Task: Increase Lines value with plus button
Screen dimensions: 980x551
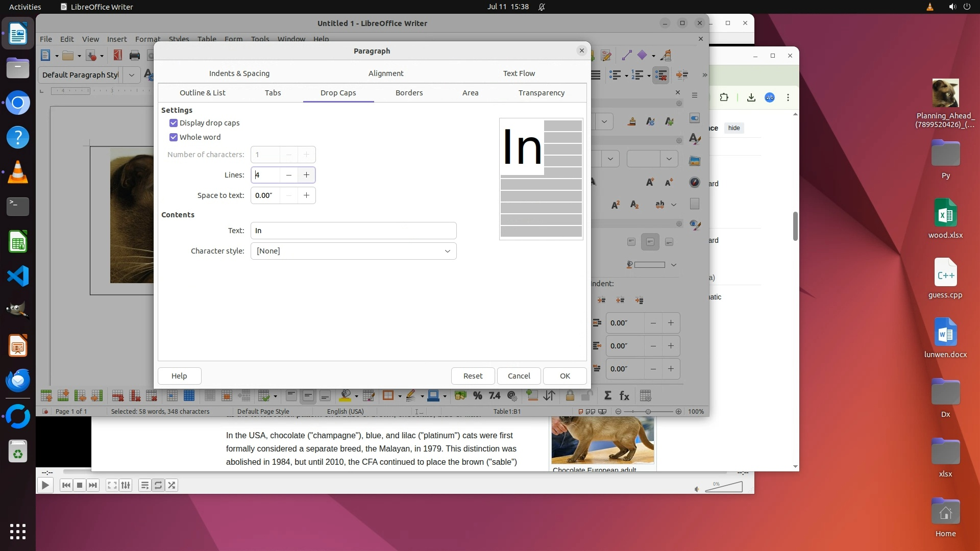Action: 306,175
